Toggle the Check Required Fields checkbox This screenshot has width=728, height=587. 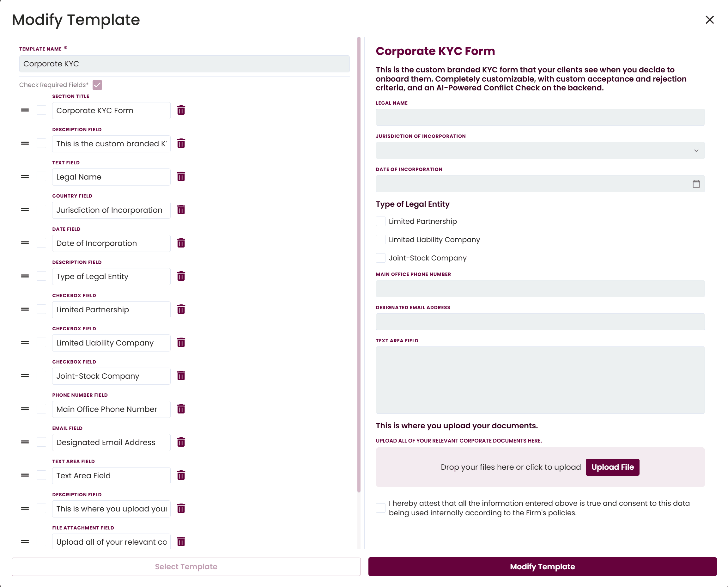click(x=97, y=85)
